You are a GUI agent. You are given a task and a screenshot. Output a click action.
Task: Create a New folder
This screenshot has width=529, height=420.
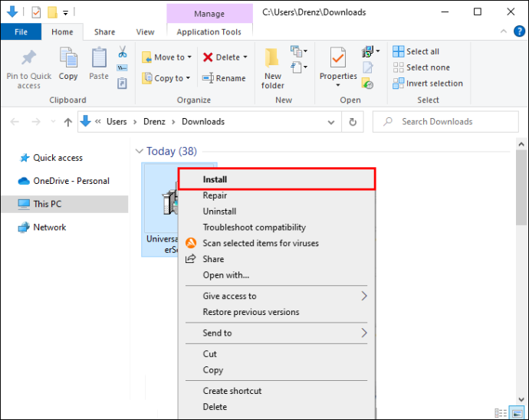click(x=272, y=68)
